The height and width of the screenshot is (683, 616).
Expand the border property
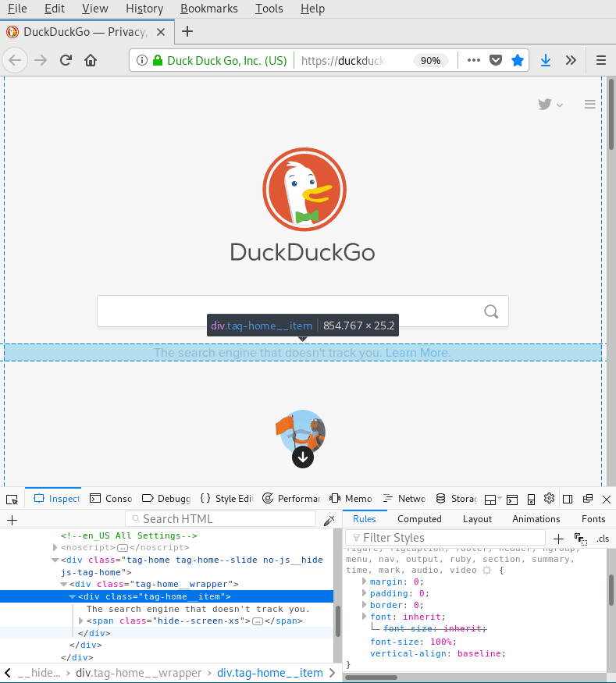[x=364, y=605]
